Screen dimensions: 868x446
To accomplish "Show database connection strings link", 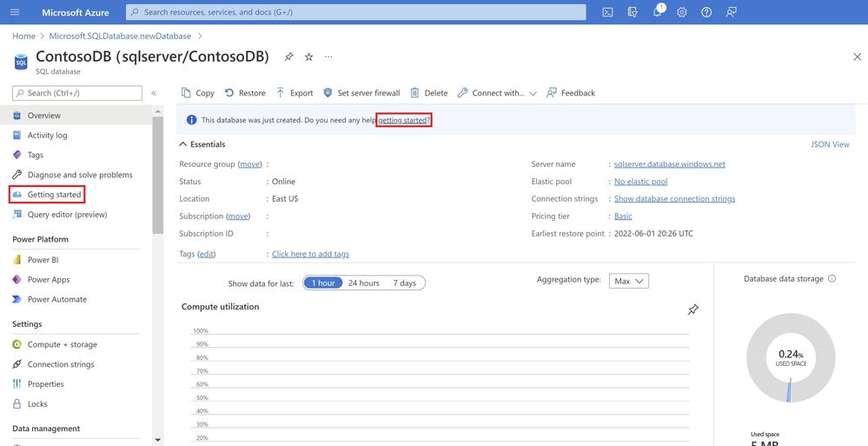I will pos(675,199).
